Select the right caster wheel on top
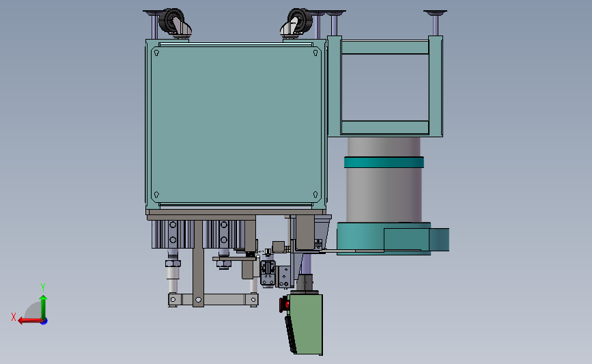 point(300,20)
